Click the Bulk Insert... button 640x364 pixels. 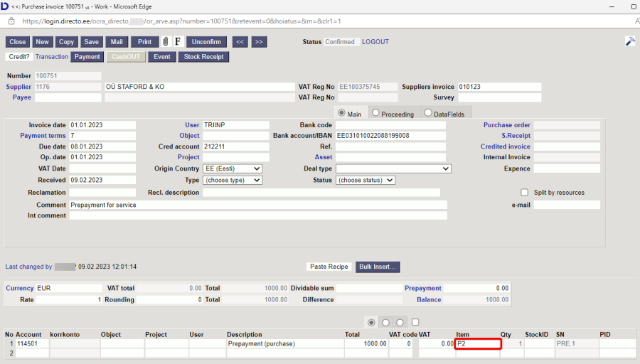378,267
